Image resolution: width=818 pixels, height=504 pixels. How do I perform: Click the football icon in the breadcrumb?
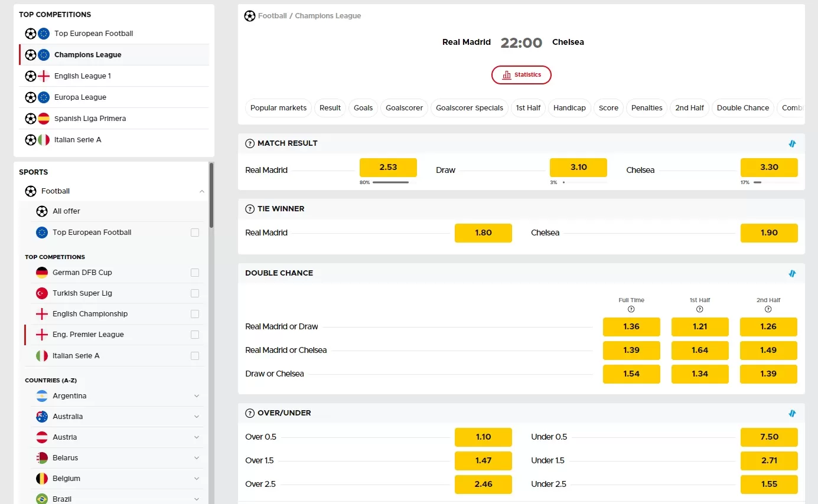click(250, 16)
